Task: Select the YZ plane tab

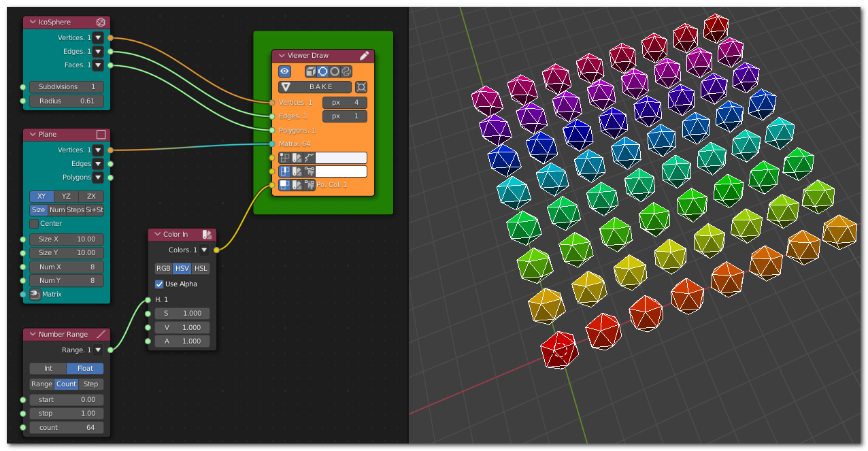Action: [x=67, y=197]
